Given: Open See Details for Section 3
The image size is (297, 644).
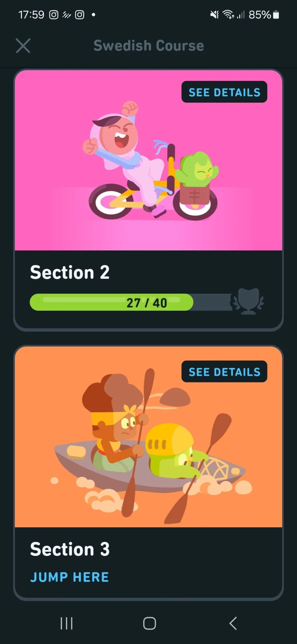Looking at the screenshot, I should [x=224, y=372].
